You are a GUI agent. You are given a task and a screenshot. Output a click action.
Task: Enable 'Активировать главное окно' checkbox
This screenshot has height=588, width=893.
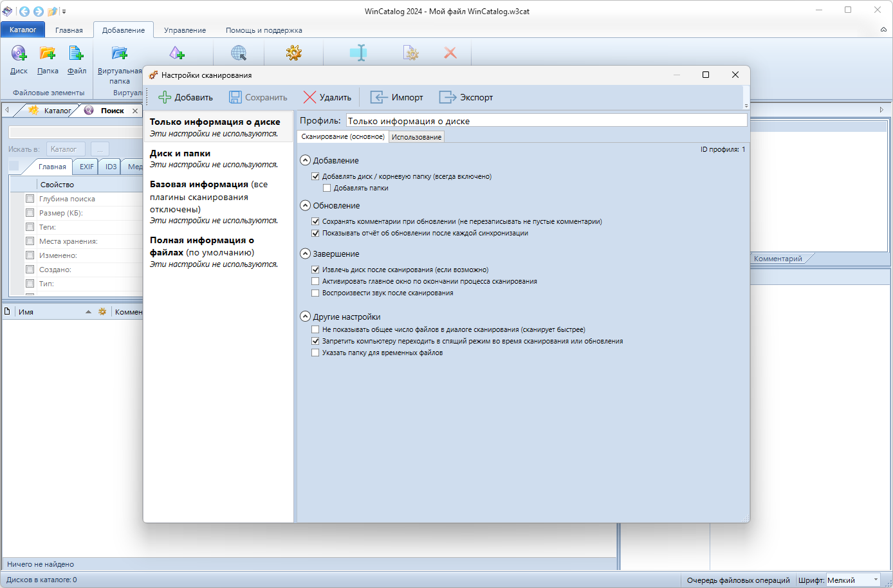(315, 281)
